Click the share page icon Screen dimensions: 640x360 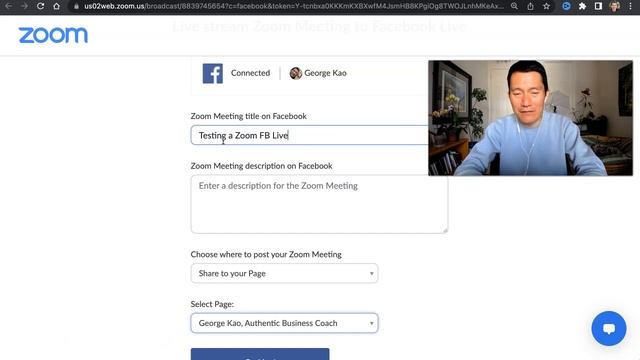coord(530,6)
